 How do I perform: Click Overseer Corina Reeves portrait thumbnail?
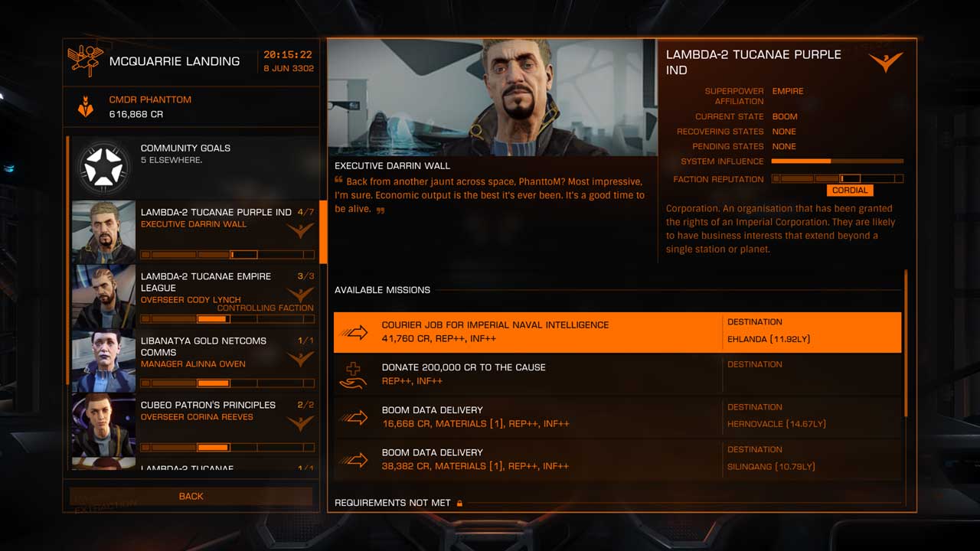[x=103, y=425]
